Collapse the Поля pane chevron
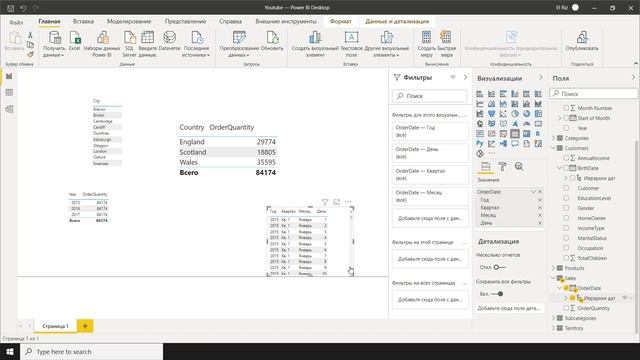640x360 pixels. tap(633, 78)
